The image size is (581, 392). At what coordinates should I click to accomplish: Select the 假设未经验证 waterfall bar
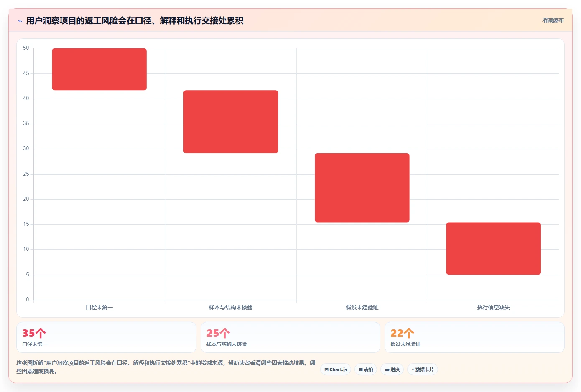[x=362, y=188]
